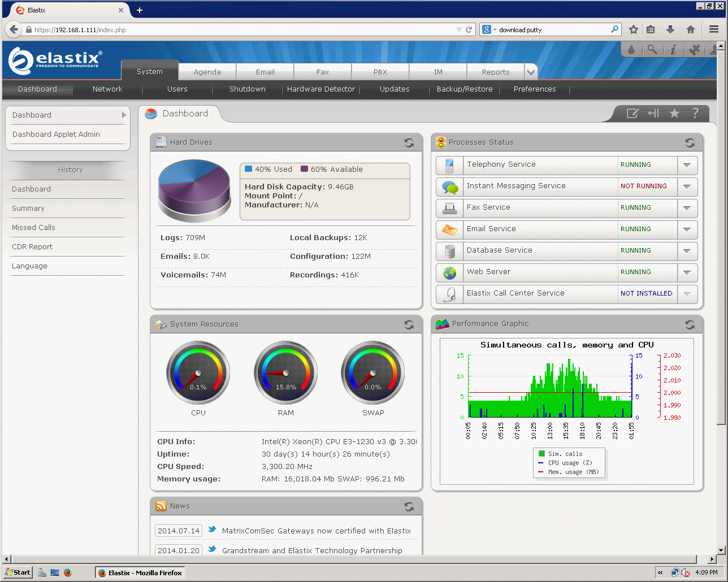
Task: Expand Telephony Service options dropdown
Action: (x=687, y=165)
